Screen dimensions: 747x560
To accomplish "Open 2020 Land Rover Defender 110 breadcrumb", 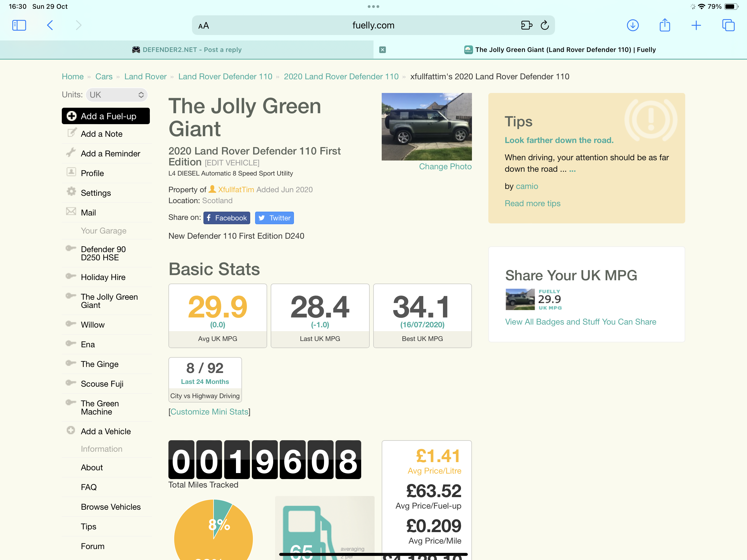I will coord(341,77).
